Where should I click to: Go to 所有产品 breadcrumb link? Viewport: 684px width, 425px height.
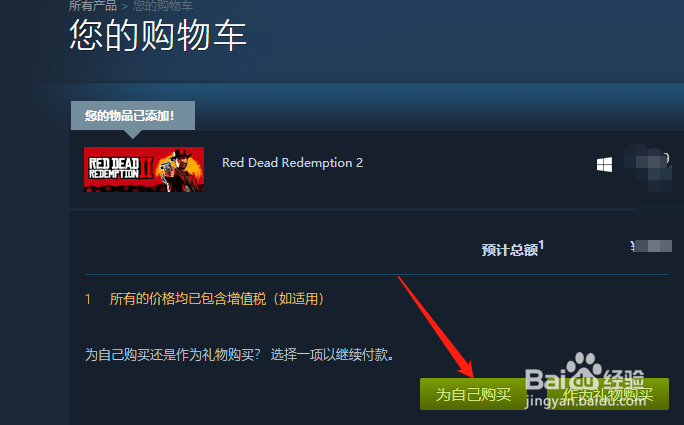pyautogui.click(x=93, y=6)
